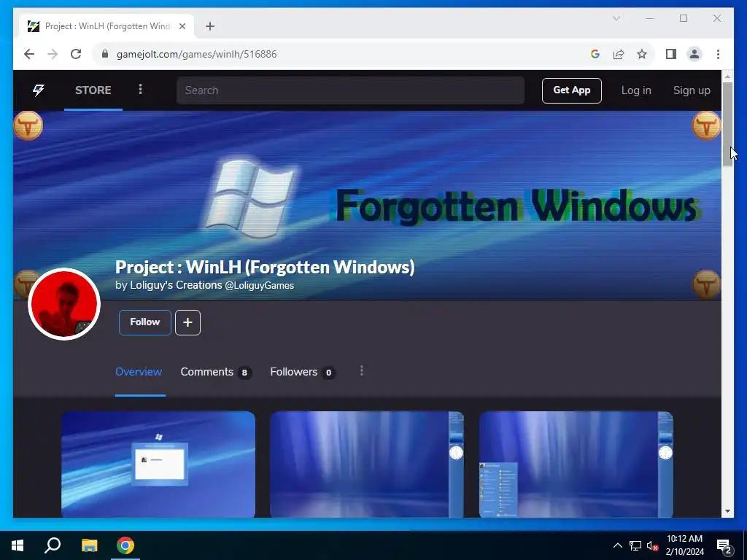Image resolution: width=747 pixels, height=560 pixels.
Task: Go back with the browser back arrow
Action: (x=29, y=54)
